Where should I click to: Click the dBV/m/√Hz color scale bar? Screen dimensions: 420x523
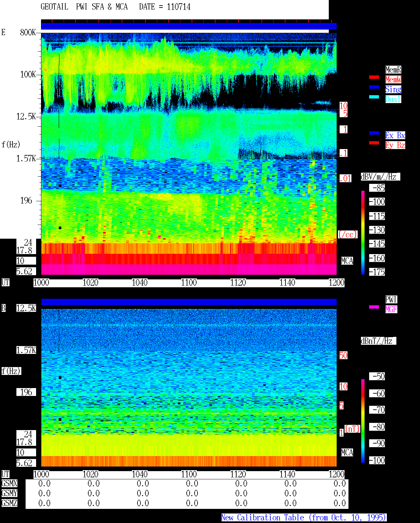click(363, 233)
